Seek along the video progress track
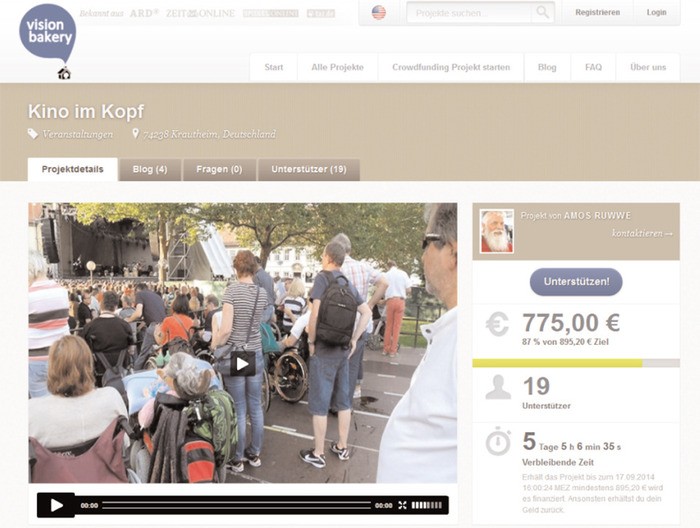This screenshot has height=528, width=700. (237, 505)
